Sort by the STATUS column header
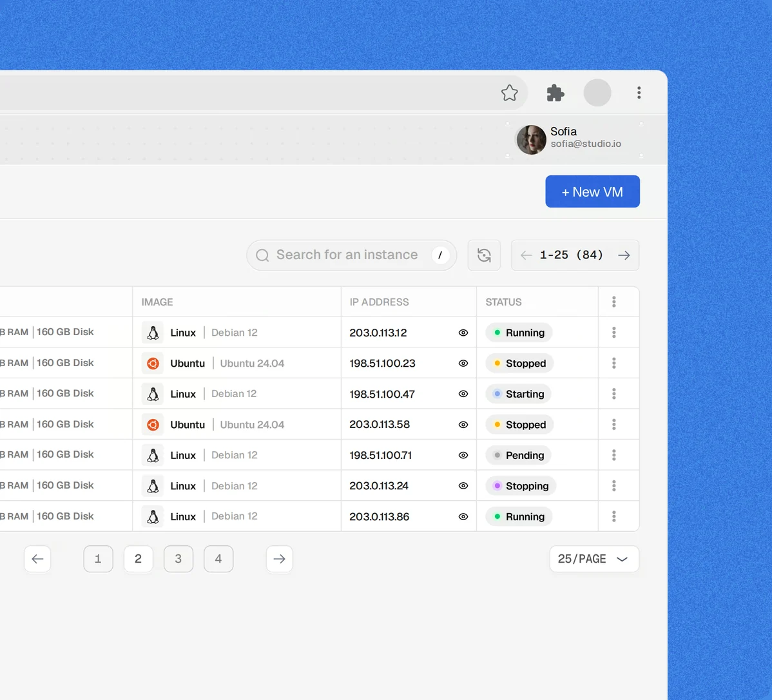 503,302
